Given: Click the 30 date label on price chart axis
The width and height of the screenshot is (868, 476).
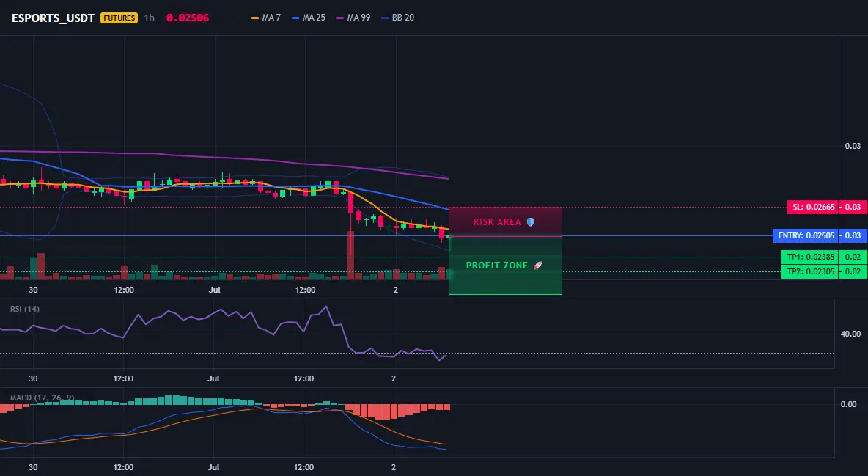Looking at the screenshot, I should (33, 290).
